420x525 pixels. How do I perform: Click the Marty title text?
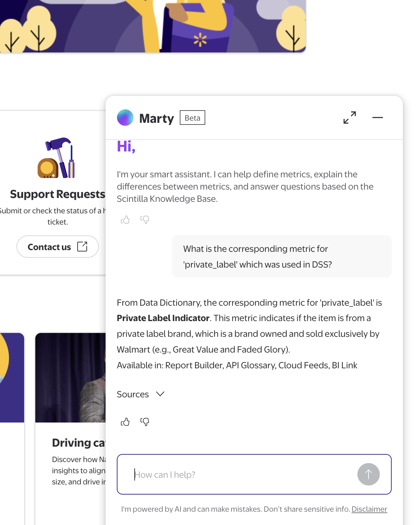tap(157, 118)
